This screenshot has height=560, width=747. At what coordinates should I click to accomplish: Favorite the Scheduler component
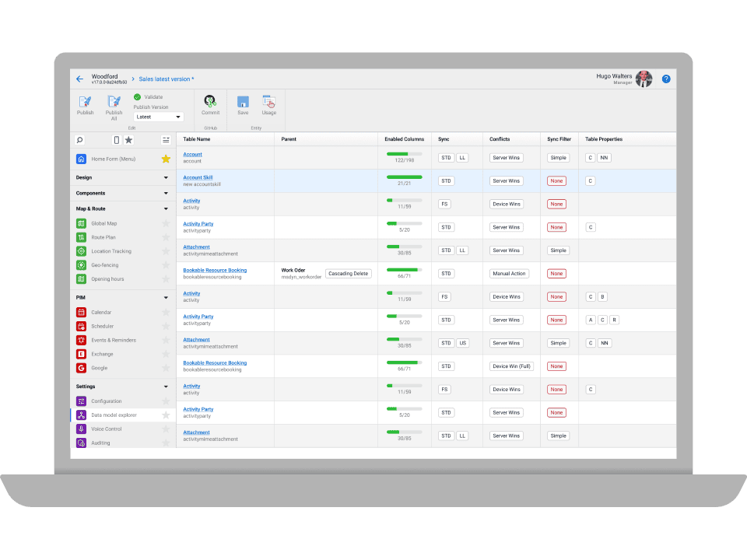click(x=165, y=326)
